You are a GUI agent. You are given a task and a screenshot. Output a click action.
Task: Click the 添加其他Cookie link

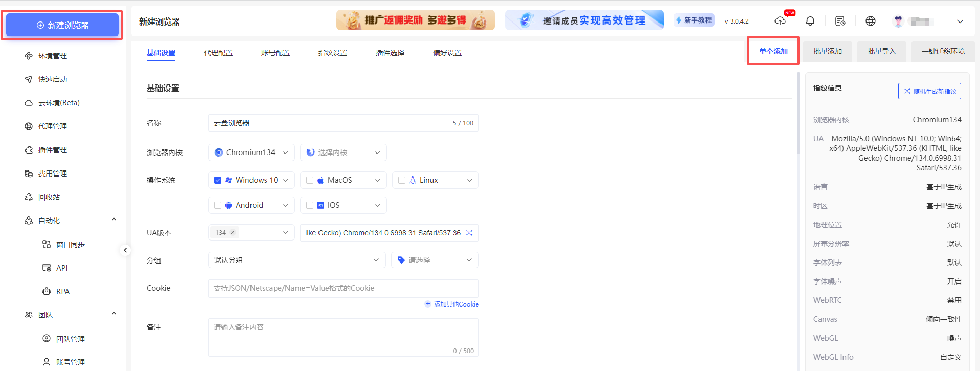coord(452,304)
